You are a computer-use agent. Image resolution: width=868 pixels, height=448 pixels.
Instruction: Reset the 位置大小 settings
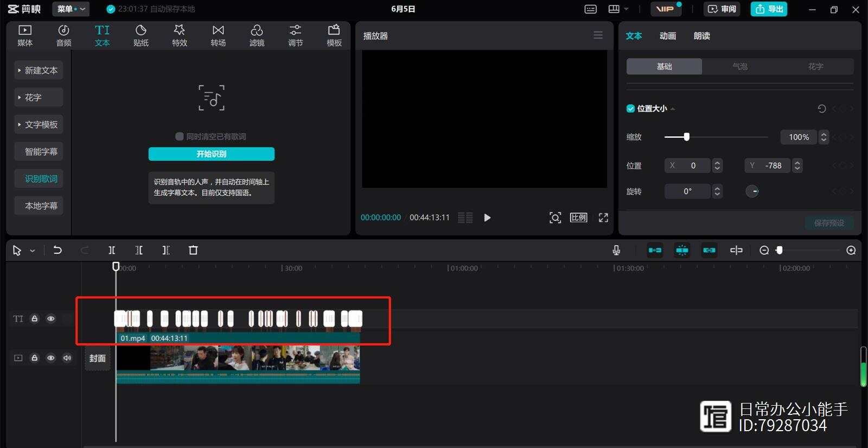pyautogui.click(x=822, y=108)
